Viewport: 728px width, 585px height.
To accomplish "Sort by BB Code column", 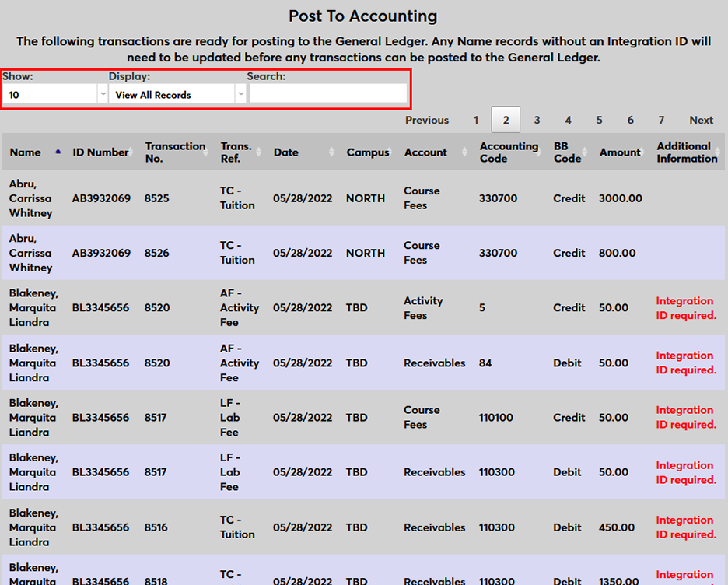I will 584,152.
